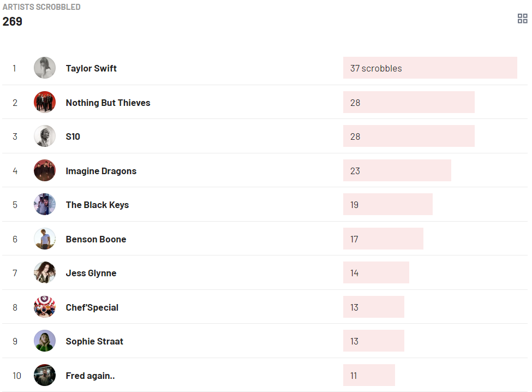Open Jess Glynne's avatar image
This screenshot has width=532, height=392.
pos(45,273)
